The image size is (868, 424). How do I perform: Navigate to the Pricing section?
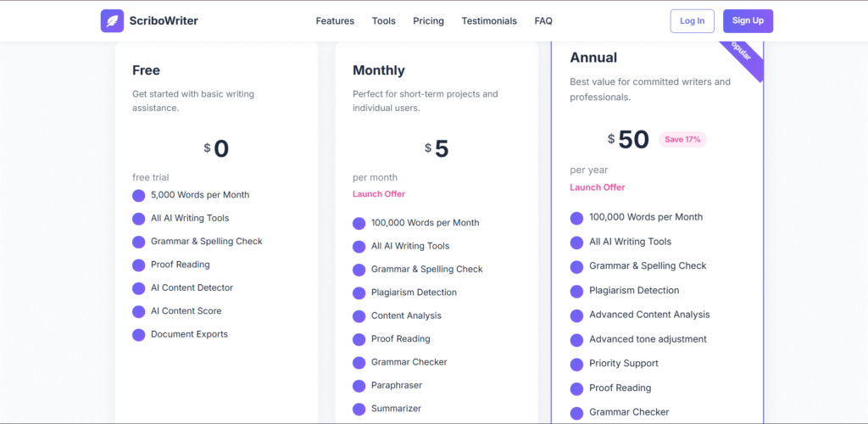(x=428, y=21)
